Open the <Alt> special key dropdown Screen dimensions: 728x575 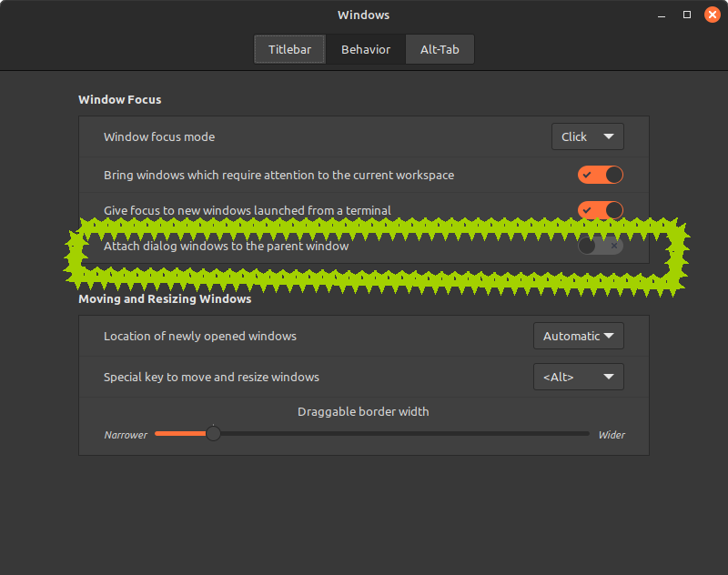(578, 377)
